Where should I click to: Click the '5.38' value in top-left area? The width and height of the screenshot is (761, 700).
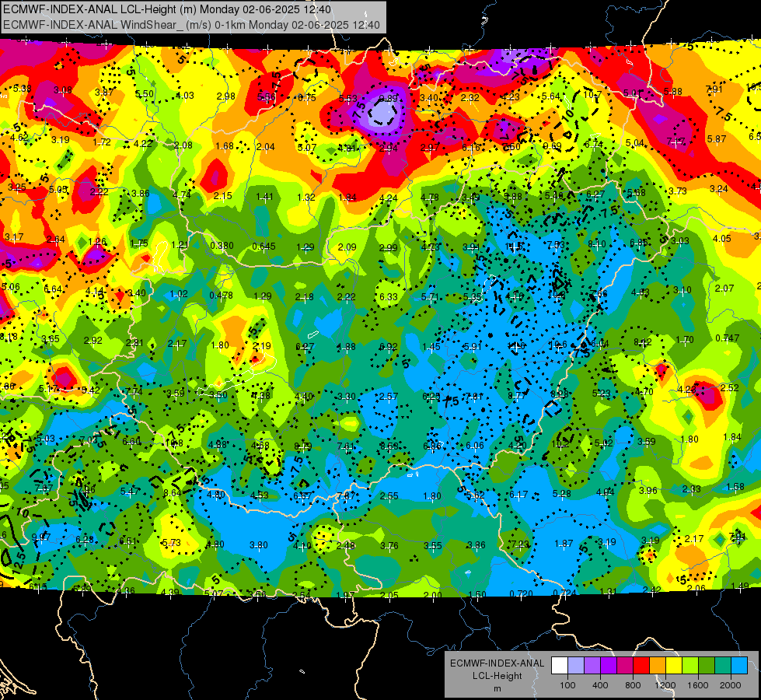pyautogui.click(x=23, y=89)
